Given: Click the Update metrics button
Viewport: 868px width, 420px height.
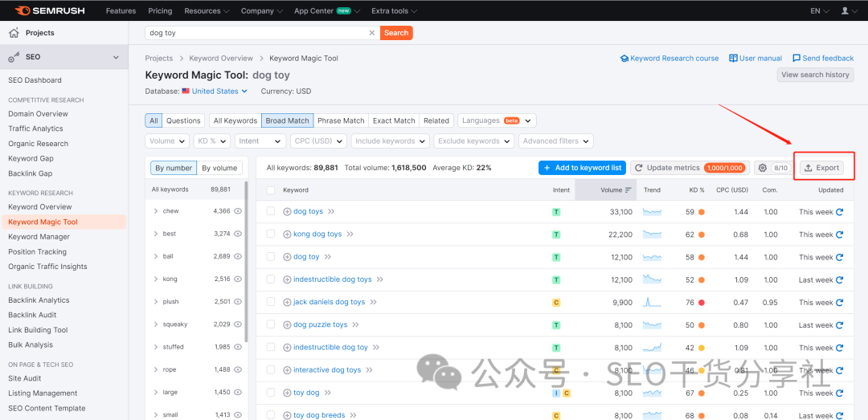Looking at the screenshot, I should coord(690,168).
